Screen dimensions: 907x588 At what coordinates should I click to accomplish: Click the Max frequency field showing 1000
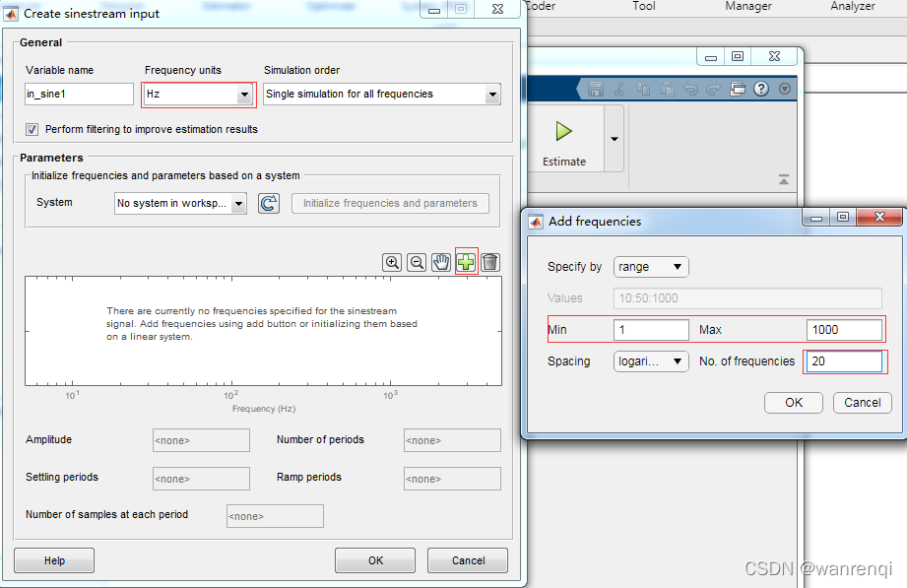[844, 330]
